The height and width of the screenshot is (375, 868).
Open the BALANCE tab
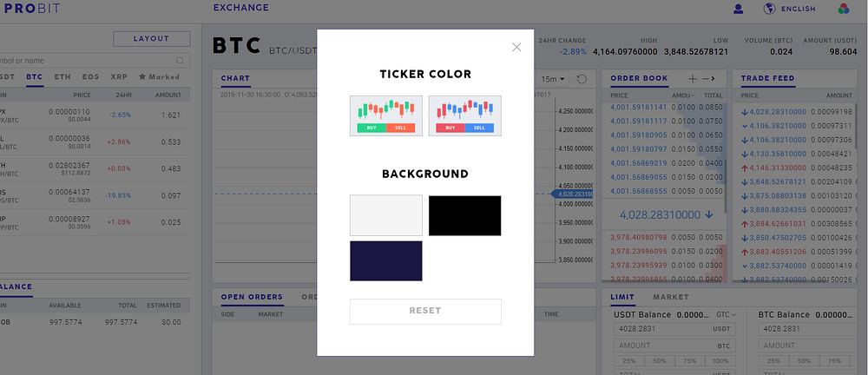pyautogui.click(x=16, y=287)
